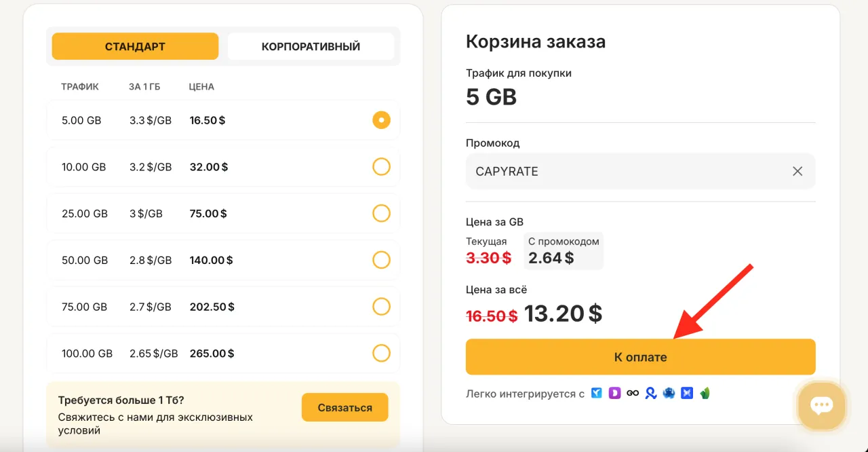Clear the CAPYRATE promo code

797,172
